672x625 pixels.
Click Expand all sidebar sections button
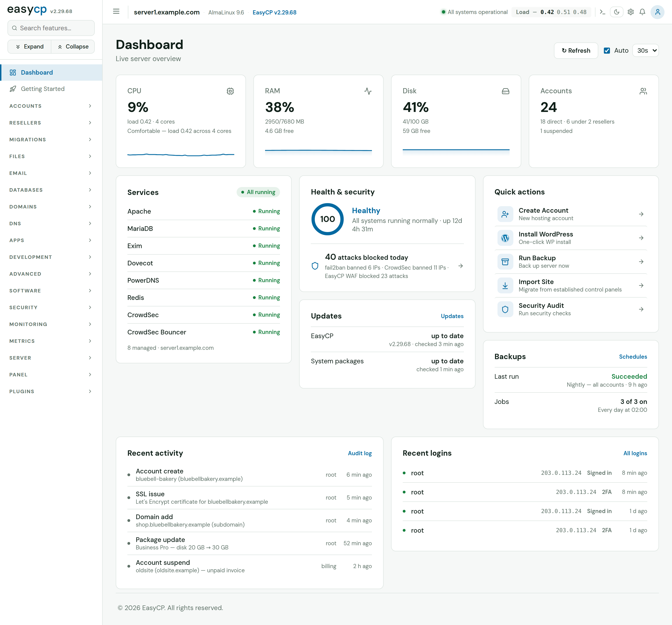[29, 47]
